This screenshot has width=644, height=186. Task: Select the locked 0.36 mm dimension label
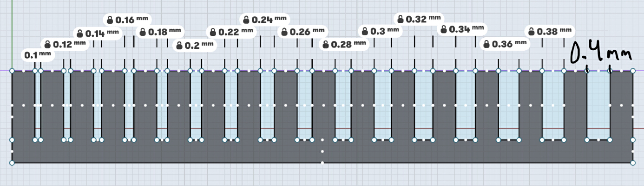coord(505,44)
